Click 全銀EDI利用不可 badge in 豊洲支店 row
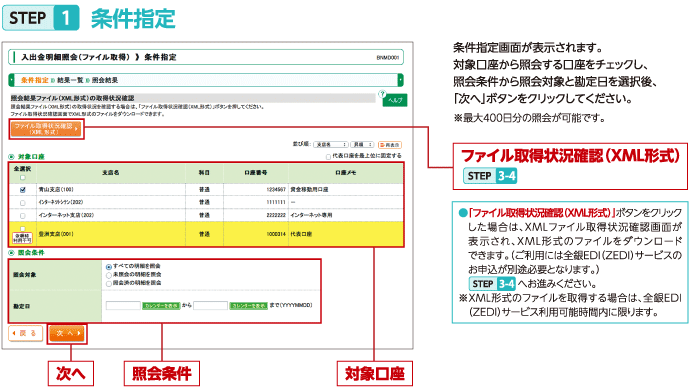Viewport: 690px width, 391px height. 22,238
